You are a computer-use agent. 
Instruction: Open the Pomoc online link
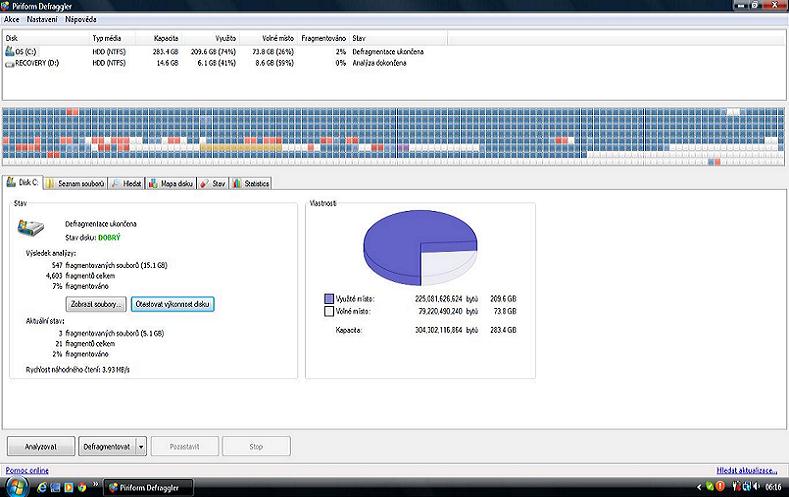click(27, 470)
